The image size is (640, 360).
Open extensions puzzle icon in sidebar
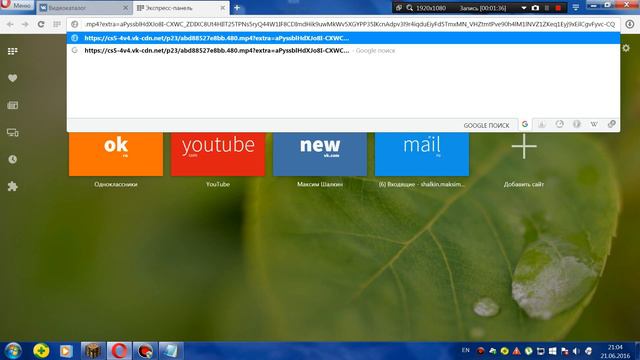13,186
